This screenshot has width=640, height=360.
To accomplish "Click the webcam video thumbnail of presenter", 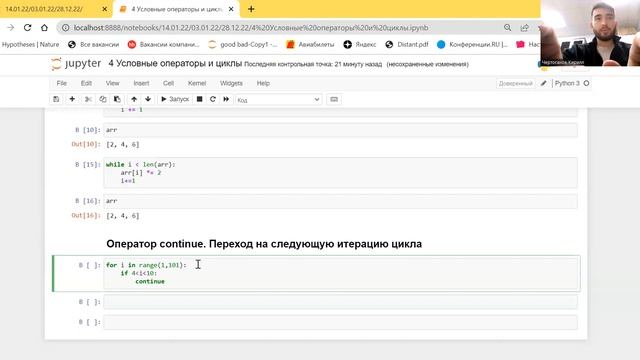I will click(590, 33).
